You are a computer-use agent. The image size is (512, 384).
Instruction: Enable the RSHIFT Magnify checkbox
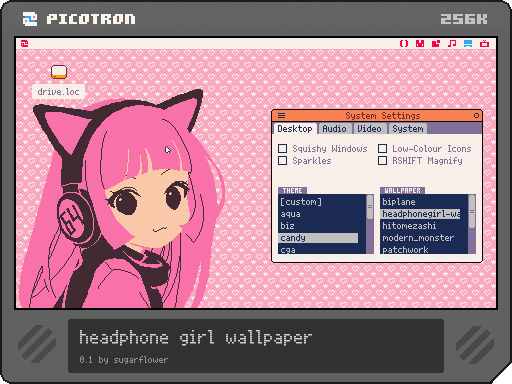point(382,160)
